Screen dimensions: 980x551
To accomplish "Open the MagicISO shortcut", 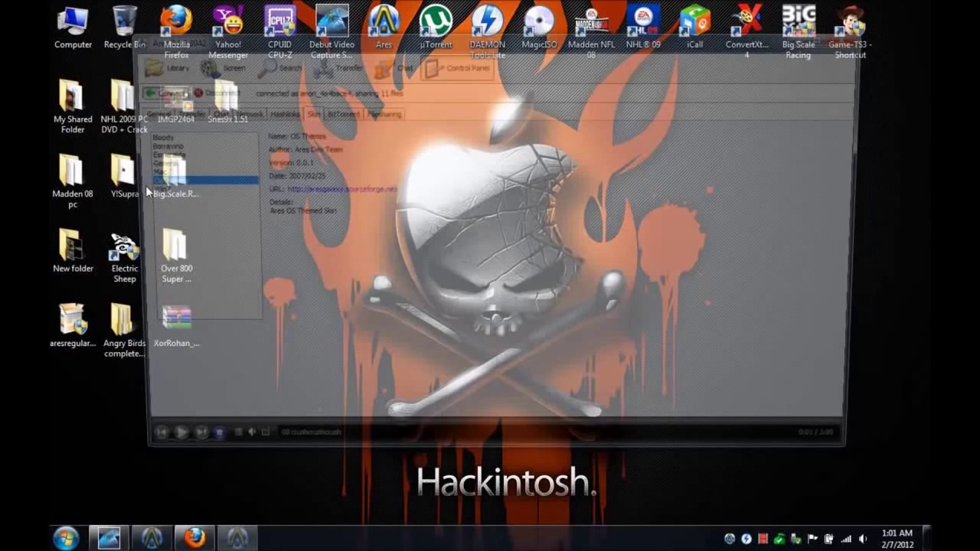I will pos(539,27).
